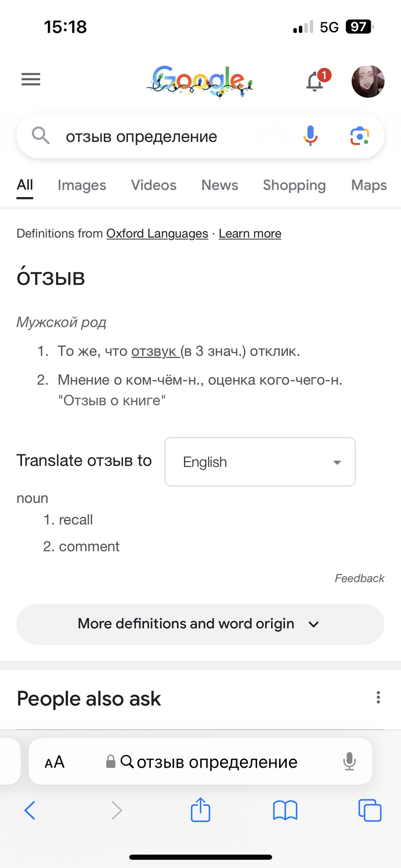The height and width of the screenshot is (868, 401).
Task: Click the Learn more link
Action: click(250, 234)
